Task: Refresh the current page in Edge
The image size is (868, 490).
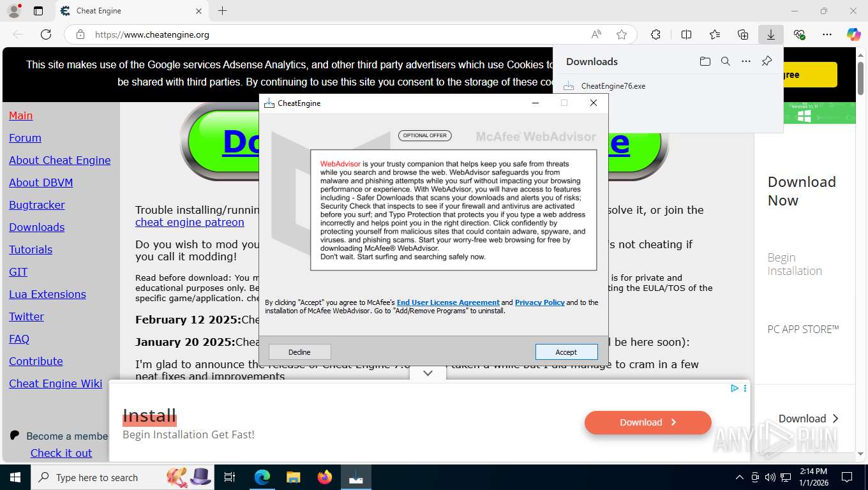Action: click(46, 34)
